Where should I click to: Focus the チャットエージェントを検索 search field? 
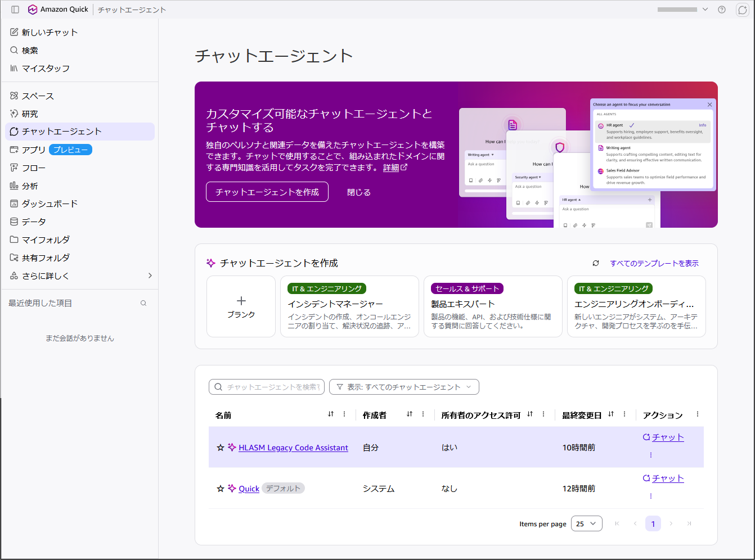[267, 387]
